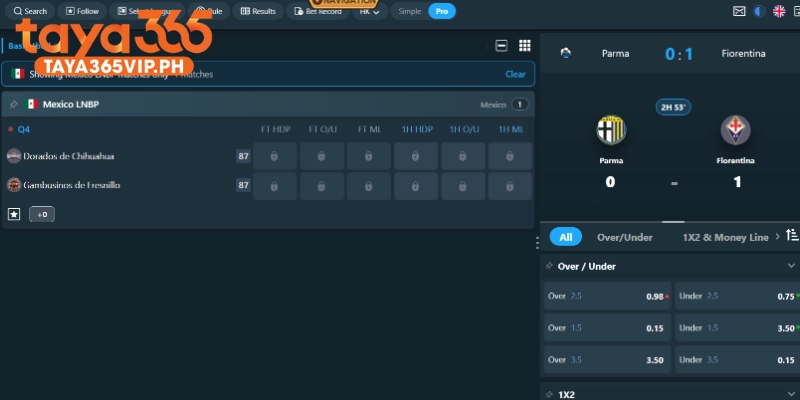Favorite the match with star icon
This screenshot has width=800, height=400.
click(x=14, y=214)
